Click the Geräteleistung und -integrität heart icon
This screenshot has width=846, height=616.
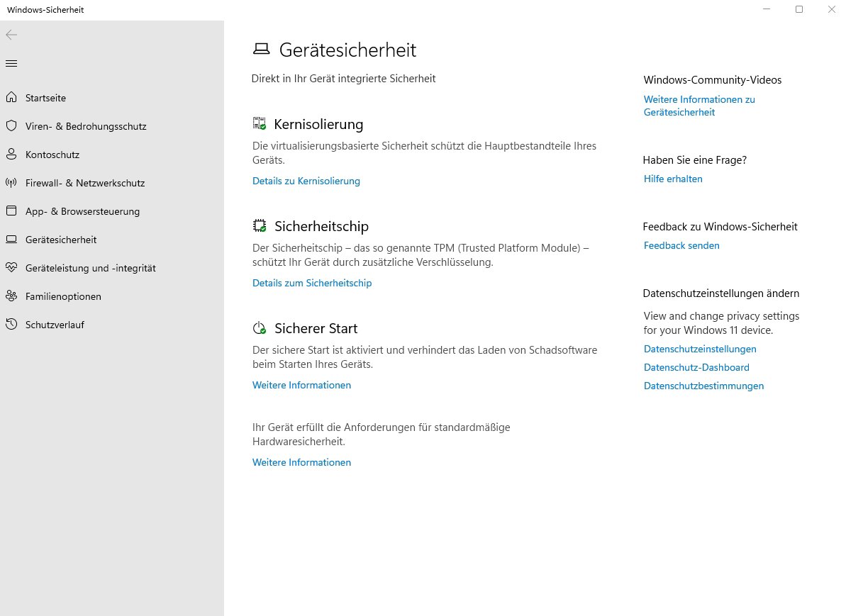coord(11,267)
